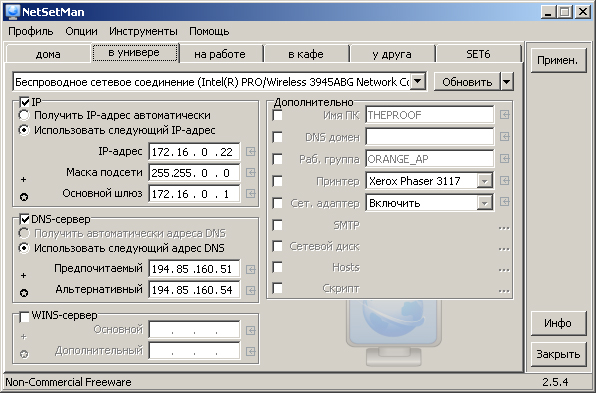Click the star icon in the DNS-сервер section

coord(24,293)
